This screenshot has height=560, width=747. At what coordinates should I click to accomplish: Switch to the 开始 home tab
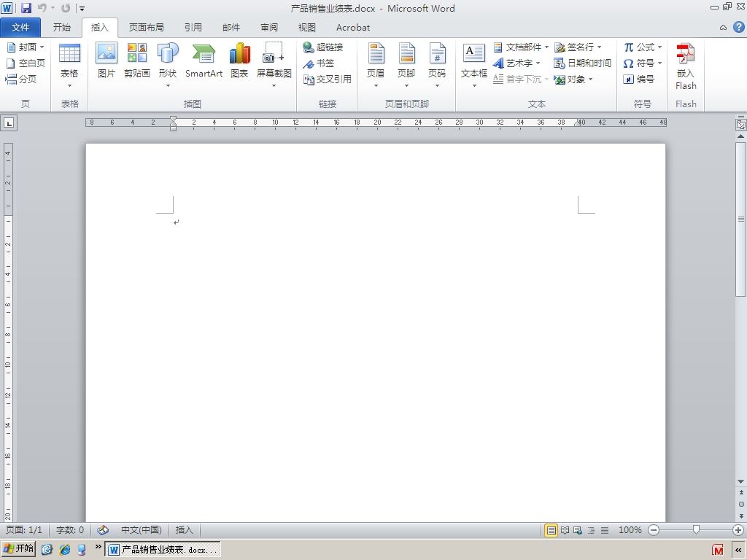62,28
